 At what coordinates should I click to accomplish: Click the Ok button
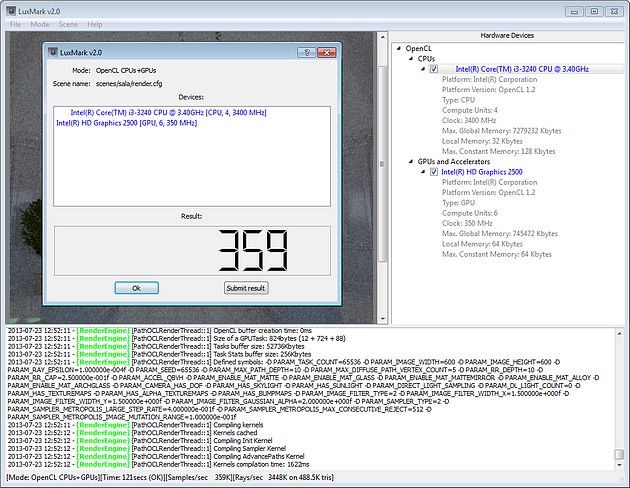[137, 288]
